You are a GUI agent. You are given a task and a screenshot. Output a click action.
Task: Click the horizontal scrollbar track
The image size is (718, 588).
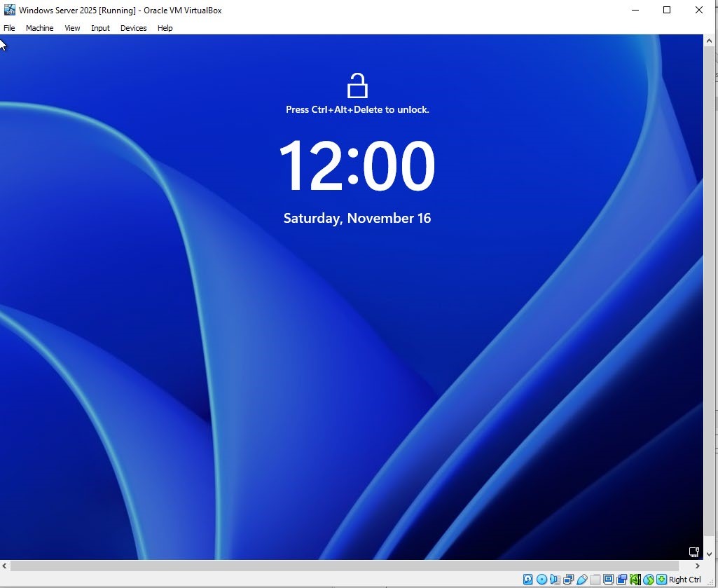click(350, 566)
